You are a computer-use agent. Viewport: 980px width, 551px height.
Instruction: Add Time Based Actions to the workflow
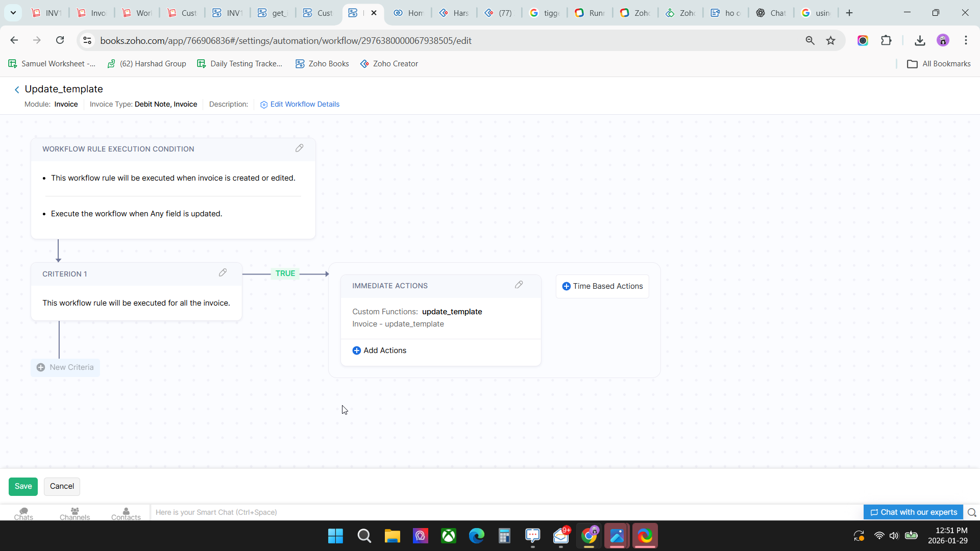click(x=602, y=286)
